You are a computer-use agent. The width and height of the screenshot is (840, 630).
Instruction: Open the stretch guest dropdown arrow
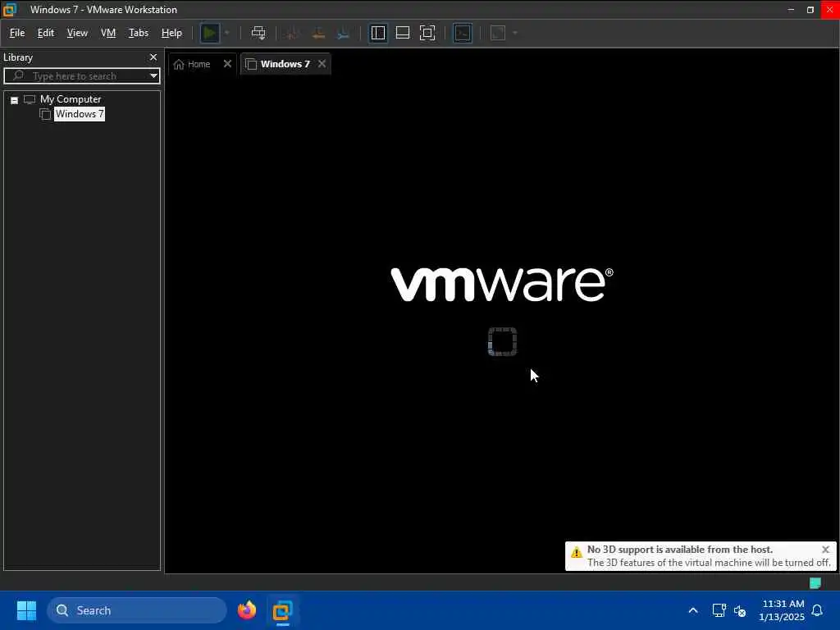[515, 33]
